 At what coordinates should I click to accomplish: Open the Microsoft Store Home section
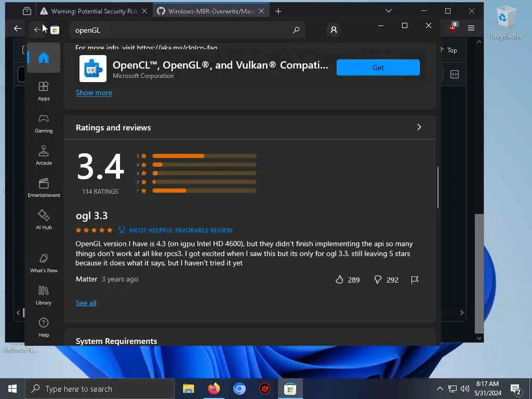(44, 58)
